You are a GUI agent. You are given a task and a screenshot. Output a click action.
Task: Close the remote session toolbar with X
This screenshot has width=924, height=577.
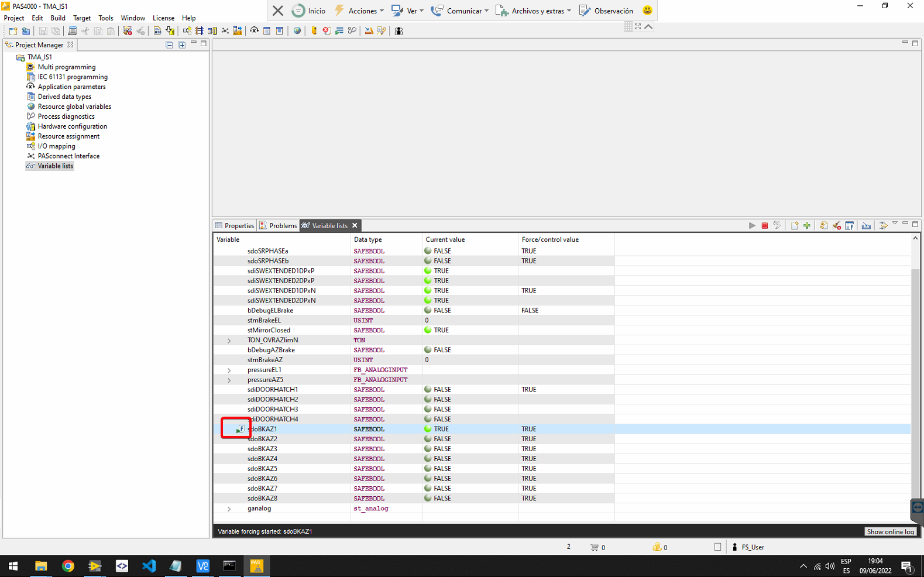tap(278, 11)
